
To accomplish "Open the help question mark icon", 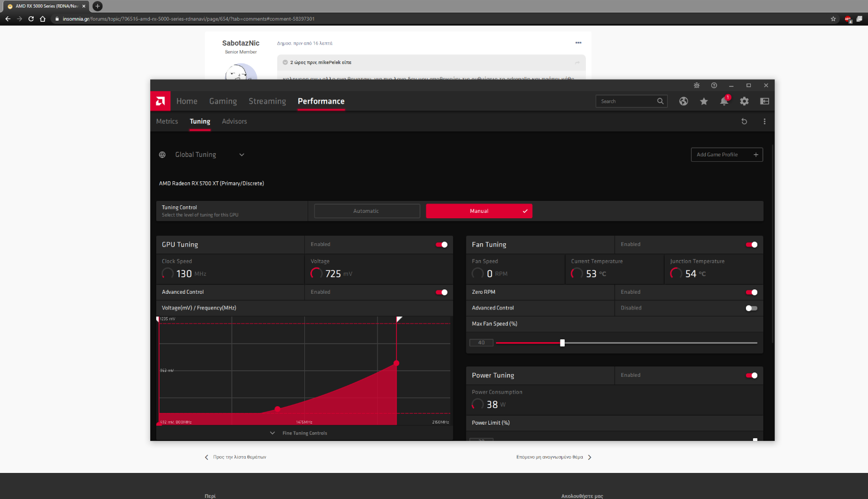I will [x=714, y=85].
